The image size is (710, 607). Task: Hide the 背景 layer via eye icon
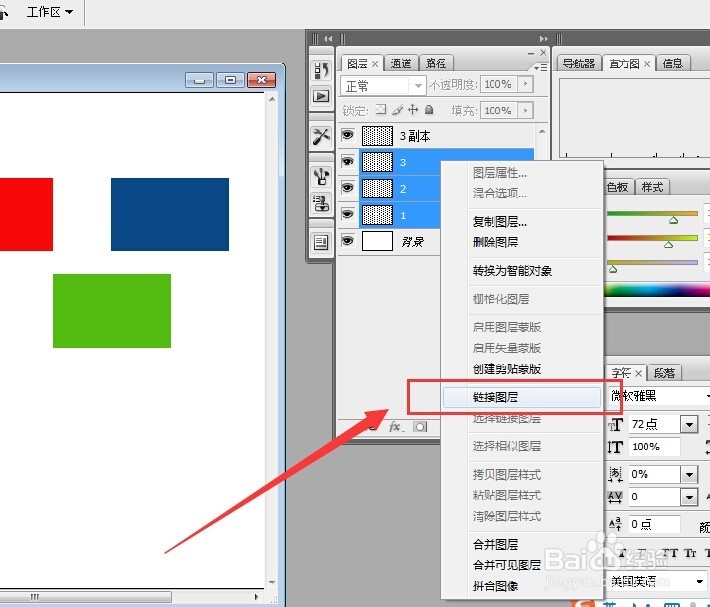tap(347, 240)
